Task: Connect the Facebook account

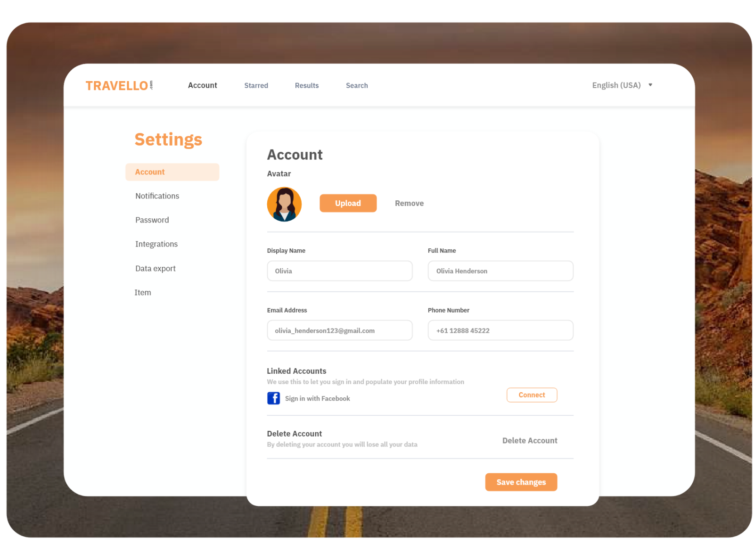Action: (x=532, y=395)
